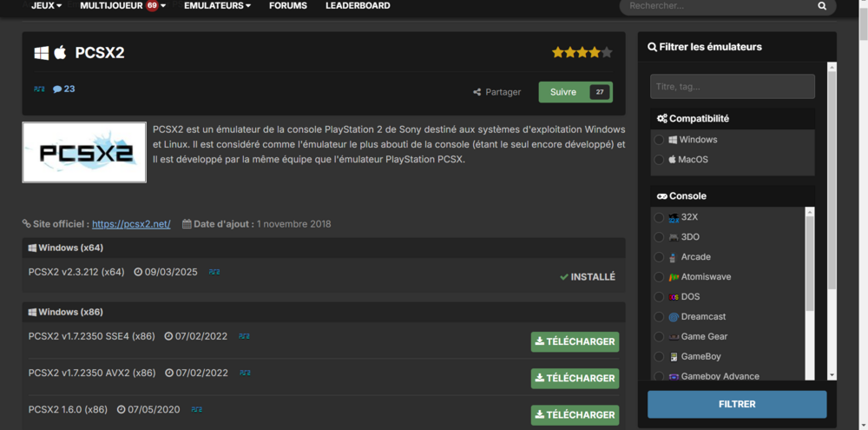Viewport: 868px width, 430px height.
Task: Click the PS2 icon beside PCSX2 1.6.0 (x86)
Action: (197, 409)
